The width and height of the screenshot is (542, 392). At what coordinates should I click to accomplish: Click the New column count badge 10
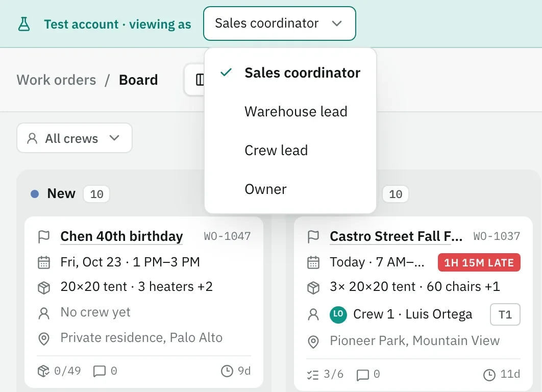96,194
